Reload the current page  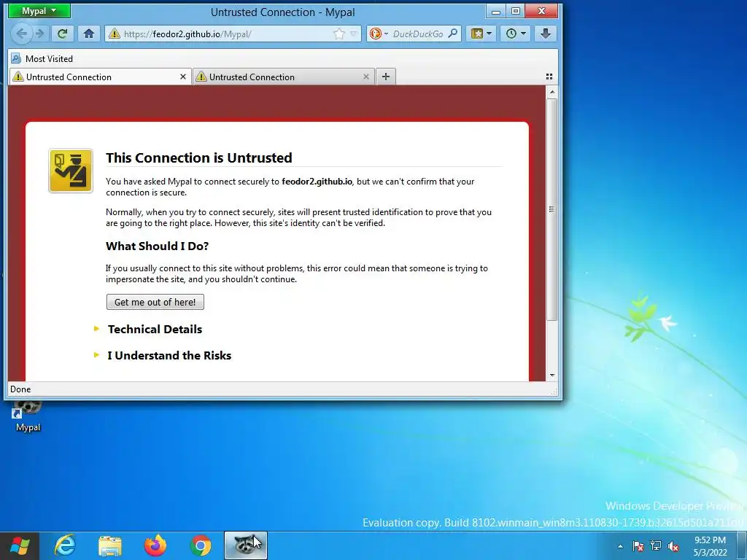(63, 34)
